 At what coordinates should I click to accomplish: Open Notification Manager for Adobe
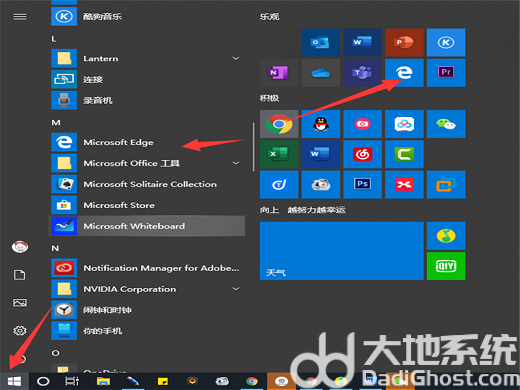(x=147, y=268)
